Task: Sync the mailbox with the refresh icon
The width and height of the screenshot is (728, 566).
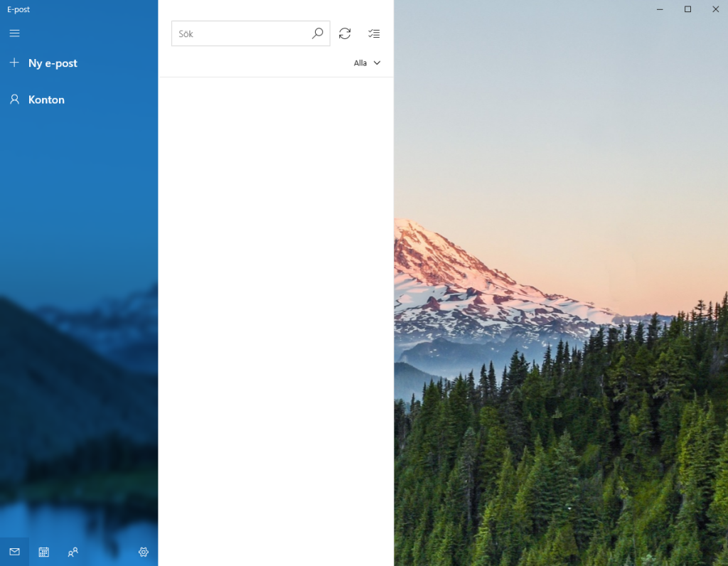Action: 345,33
